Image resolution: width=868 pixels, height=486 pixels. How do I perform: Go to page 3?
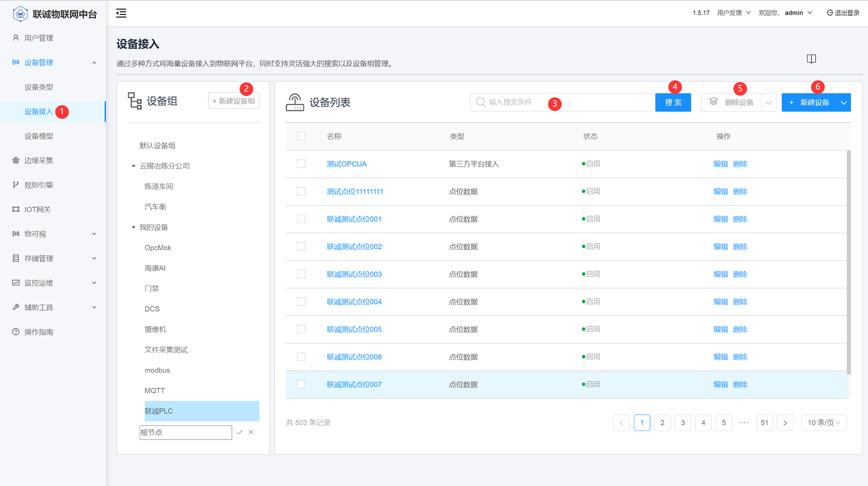pyautogui.click(x=683, y=423)
